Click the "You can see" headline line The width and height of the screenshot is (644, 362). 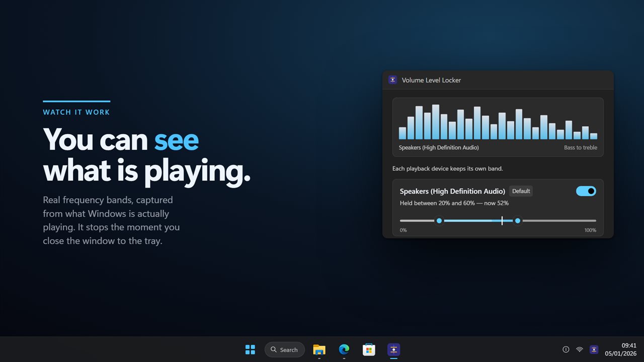(x=121, y=139)
